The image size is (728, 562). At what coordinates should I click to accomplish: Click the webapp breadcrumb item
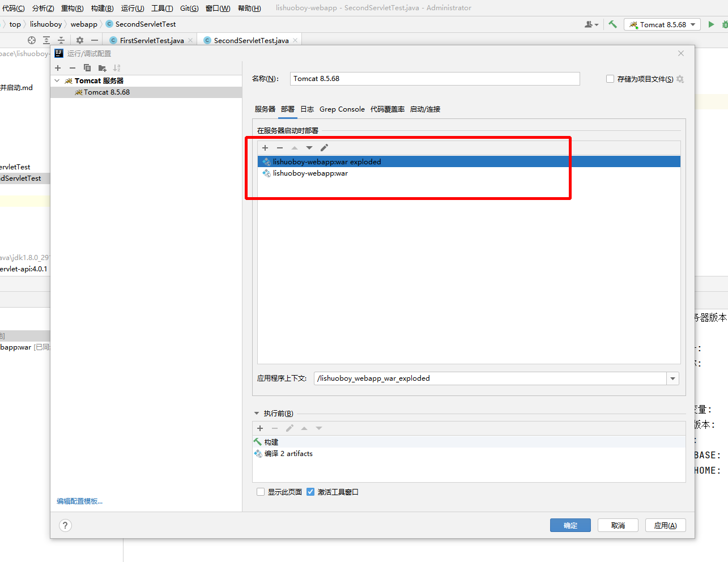pos(84,24)
